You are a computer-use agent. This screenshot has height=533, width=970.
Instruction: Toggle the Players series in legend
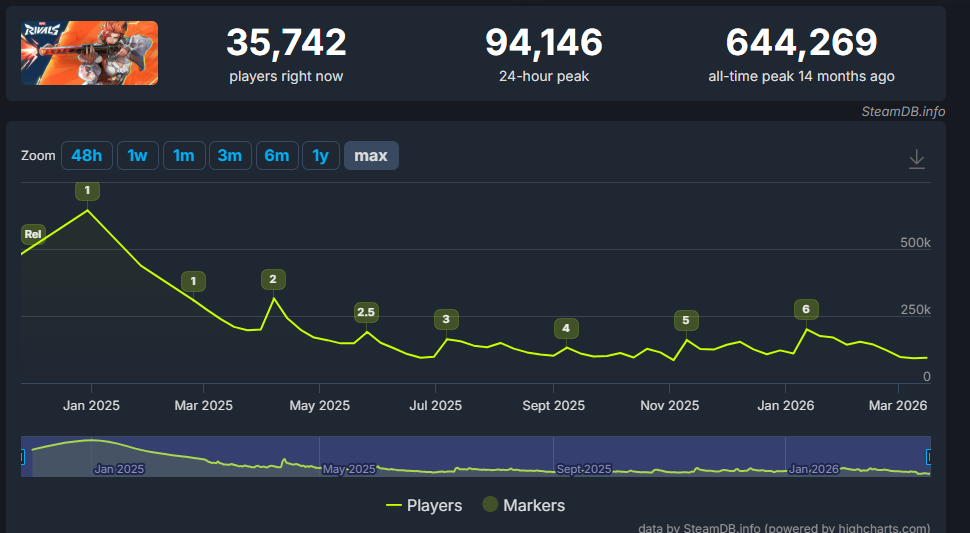(x=424, y=505)
